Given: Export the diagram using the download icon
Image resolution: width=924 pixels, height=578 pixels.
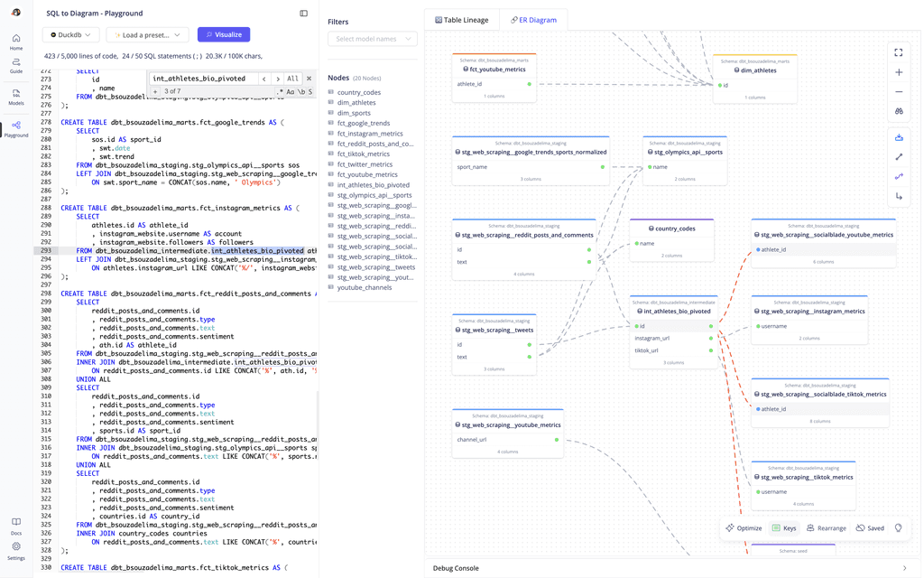Looking at the screenshot, I should point(898,137).
